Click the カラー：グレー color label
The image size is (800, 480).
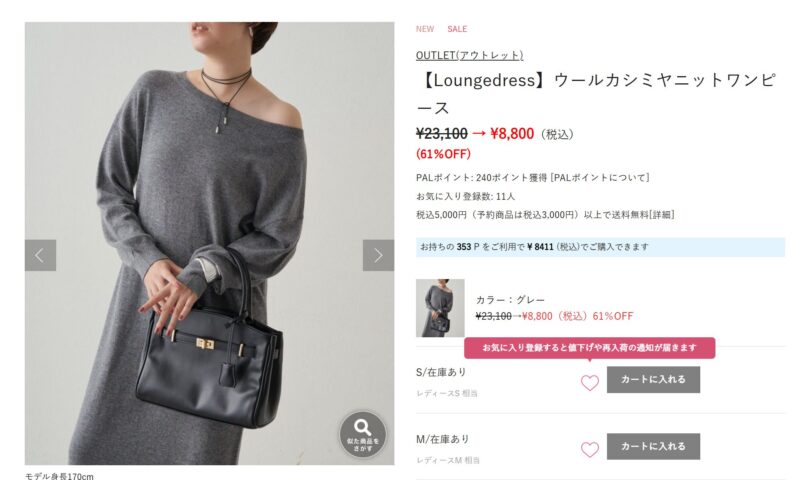[x=510, y=300]
